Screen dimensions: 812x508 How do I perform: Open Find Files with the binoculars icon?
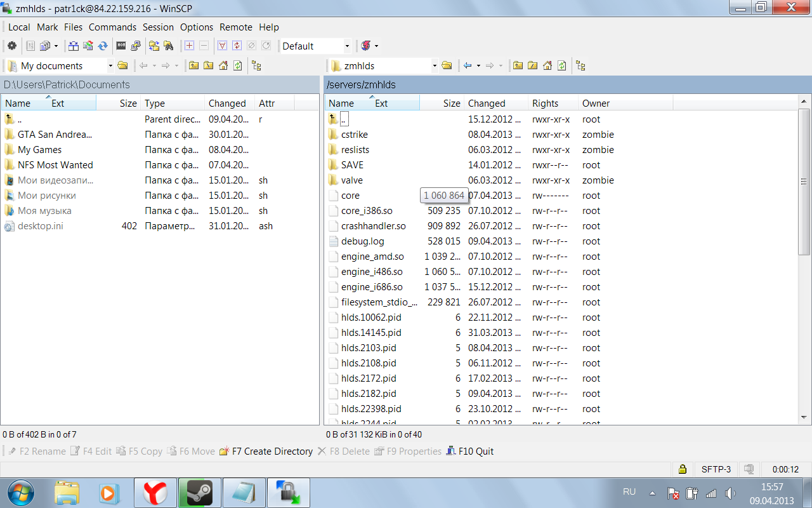coord(169,46)
